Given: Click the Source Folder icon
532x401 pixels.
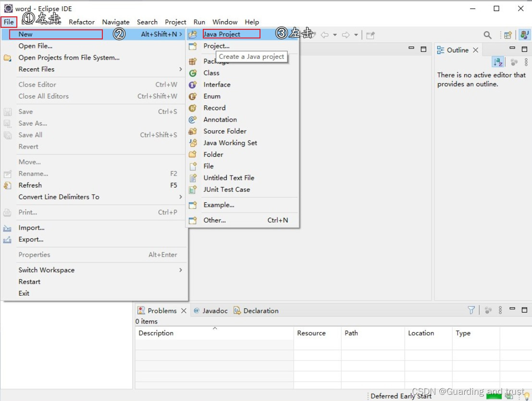Looking at the screenshot, I should coord(193,131).
